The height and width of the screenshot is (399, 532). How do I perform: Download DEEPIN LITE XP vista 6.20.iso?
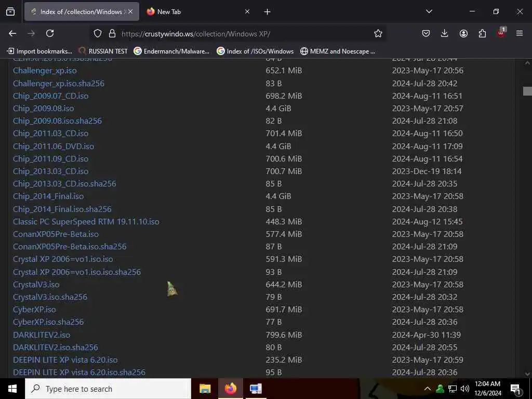coord(65,360)
